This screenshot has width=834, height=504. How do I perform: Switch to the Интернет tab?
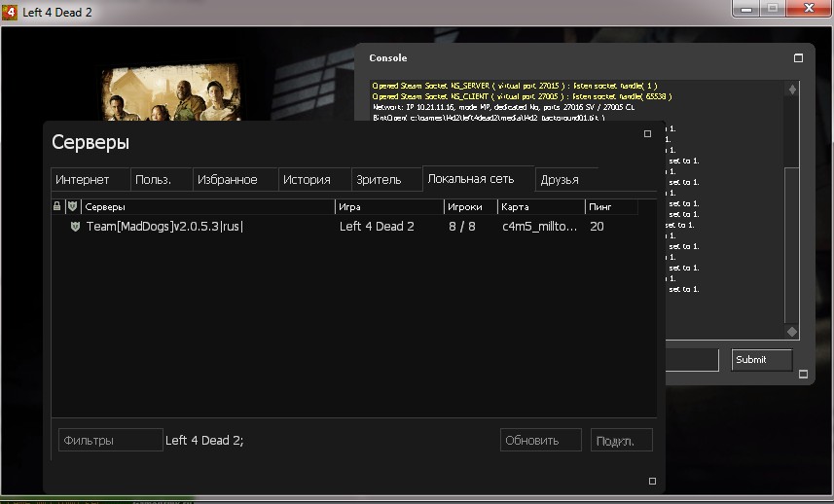click(91, 180)
